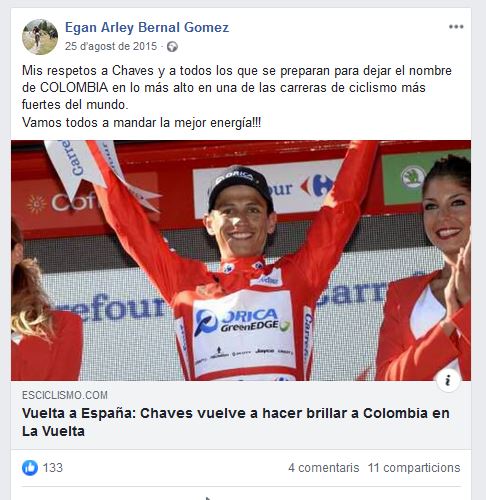486x500 pixels.
Task: Click the post text about Chaves
Action: click(237, 96)
